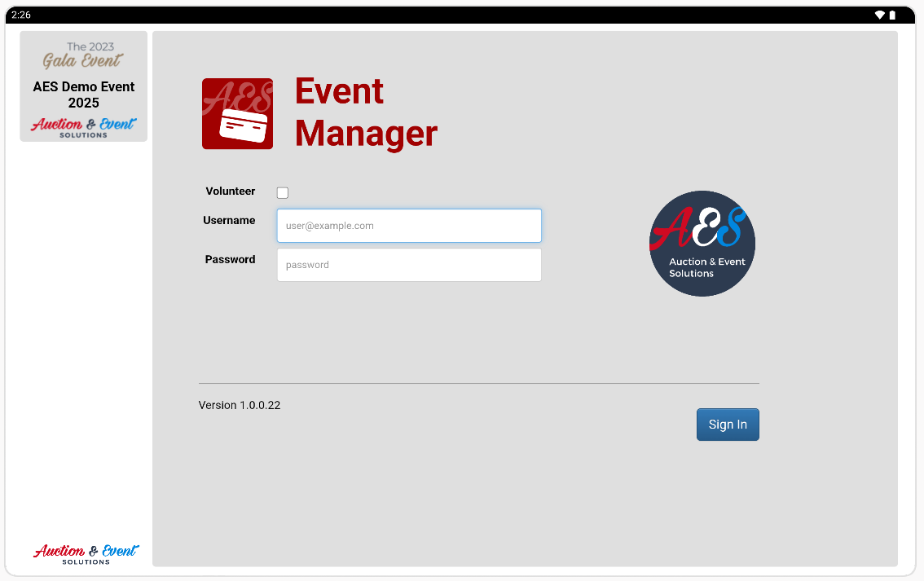The width and height of the screenshot is (924, 581).
Task: Click the Username label
Action: [229, 220]
